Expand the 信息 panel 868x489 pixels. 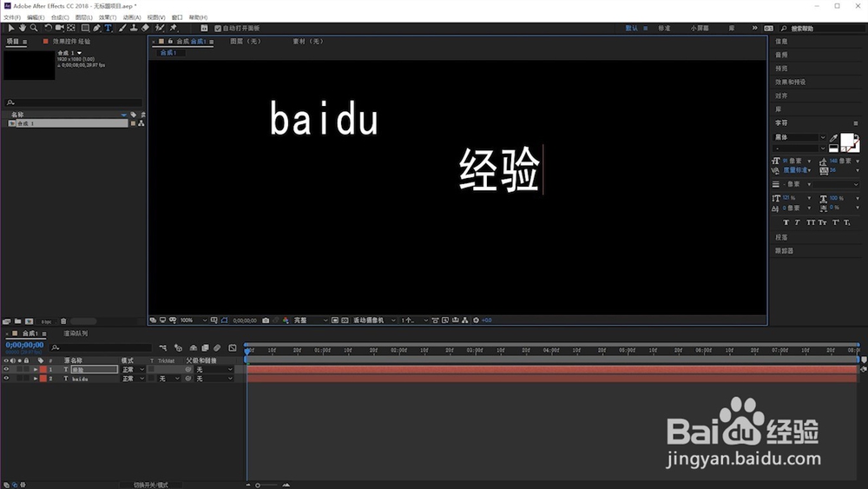(x=781, y=42)
